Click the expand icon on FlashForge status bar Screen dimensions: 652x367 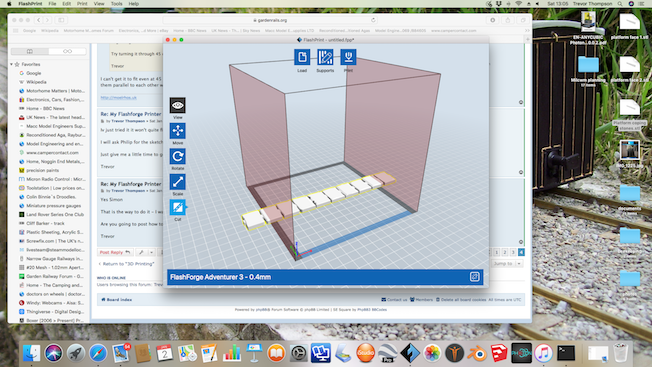[x=474, y=277]
